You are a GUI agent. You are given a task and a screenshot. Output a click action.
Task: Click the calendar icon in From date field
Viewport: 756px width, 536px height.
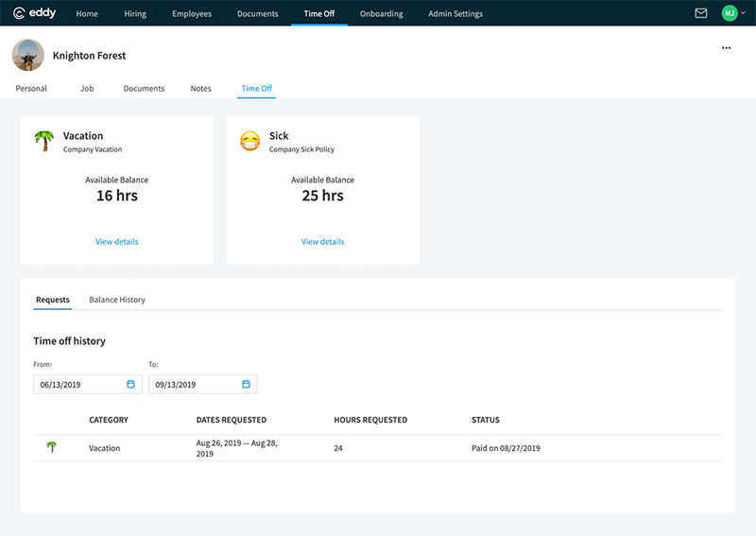[x=130, y=385]
